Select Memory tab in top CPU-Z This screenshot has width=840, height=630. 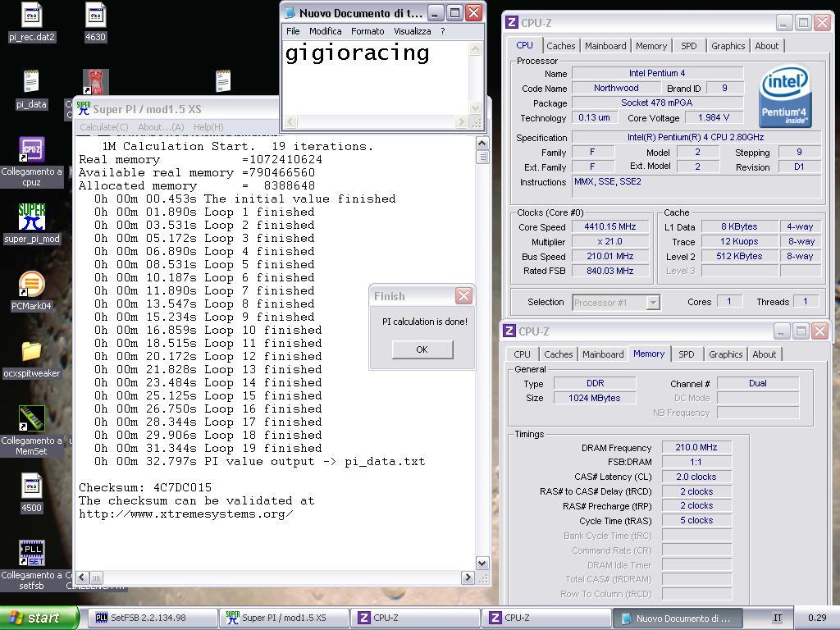[651, 46]
